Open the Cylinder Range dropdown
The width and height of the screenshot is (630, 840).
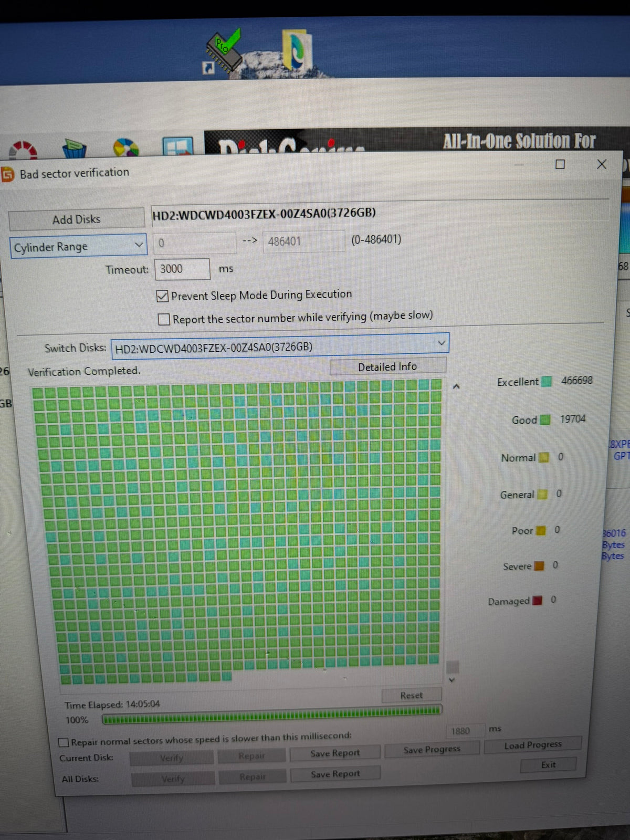[78, 246]
